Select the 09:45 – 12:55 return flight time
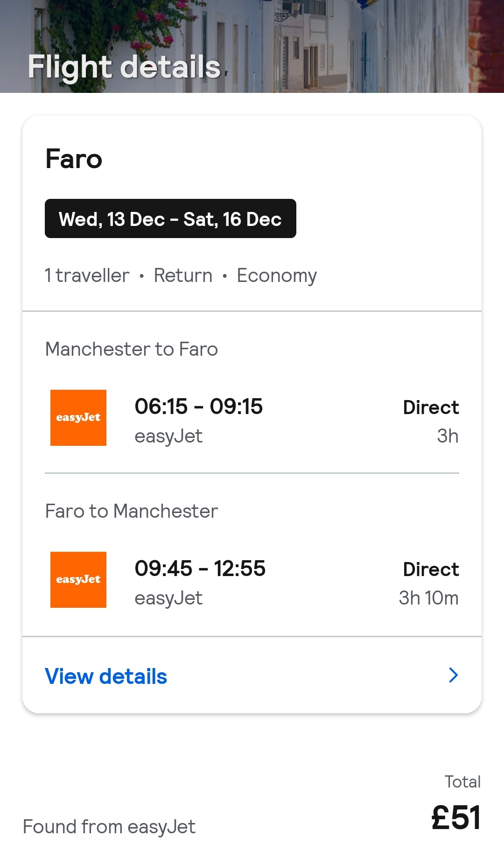Image resolution: width=504 pixels, height=858 pixels. 200,569
